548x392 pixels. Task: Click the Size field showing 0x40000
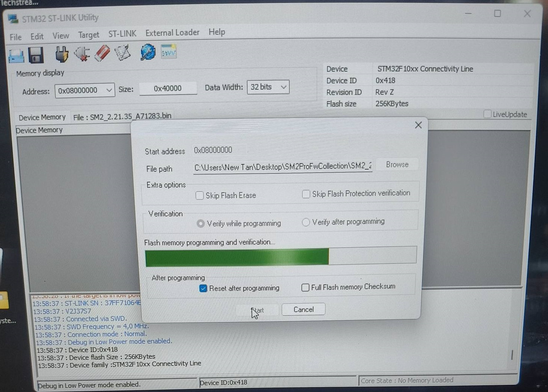coord(168,88)
